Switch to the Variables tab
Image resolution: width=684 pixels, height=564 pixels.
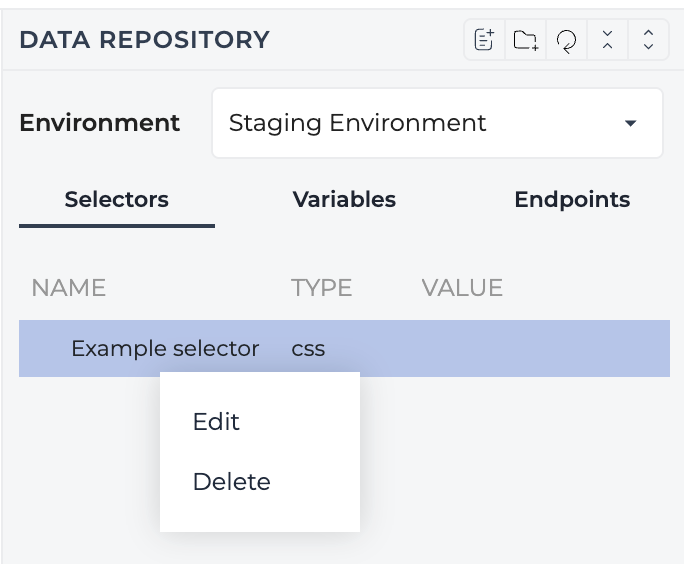(x=344, y=200)
